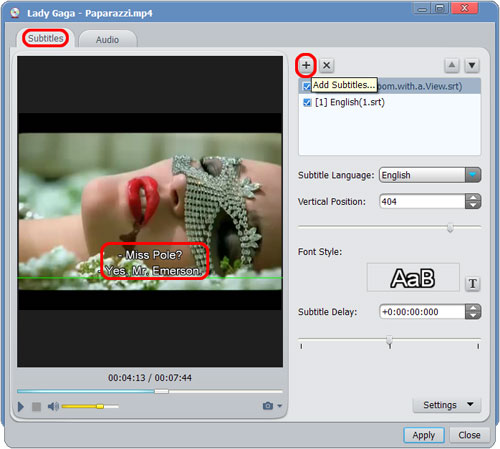
Task: Click the video preview area
Action: (150, 211)
